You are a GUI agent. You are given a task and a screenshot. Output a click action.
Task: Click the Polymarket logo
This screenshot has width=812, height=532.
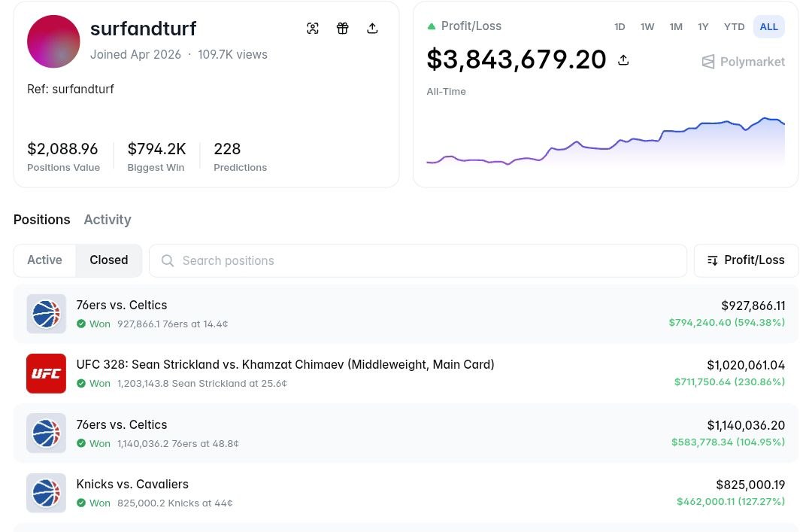click(743, 62)
